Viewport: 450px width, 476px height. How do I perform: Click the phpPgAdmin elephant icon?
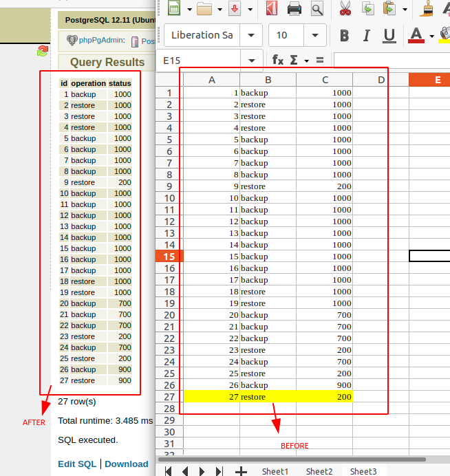coord(72,40)
